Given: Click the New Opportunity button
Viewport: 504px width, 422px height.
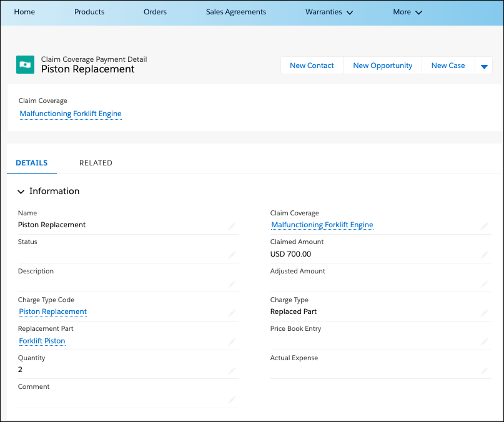Looking at the screenshot, I should point(382,65).
